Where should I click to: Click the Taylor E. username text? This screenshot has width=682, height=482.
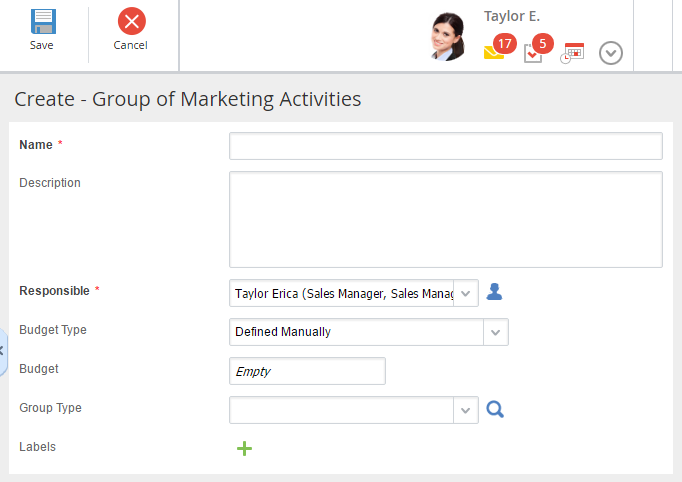coord(512,16)
